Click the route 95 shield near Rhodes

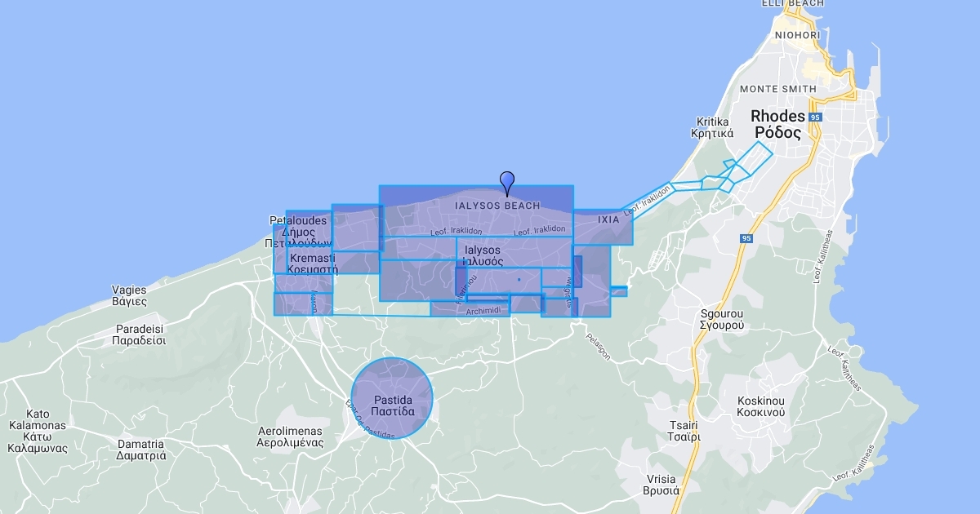click(x=815, y=117)
